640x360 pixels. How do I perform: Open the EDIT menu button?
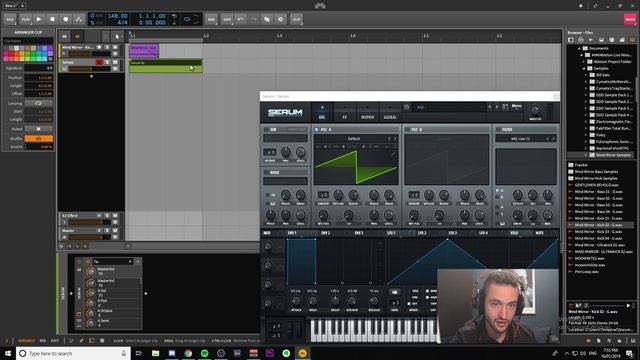click(x=227, y=19)
